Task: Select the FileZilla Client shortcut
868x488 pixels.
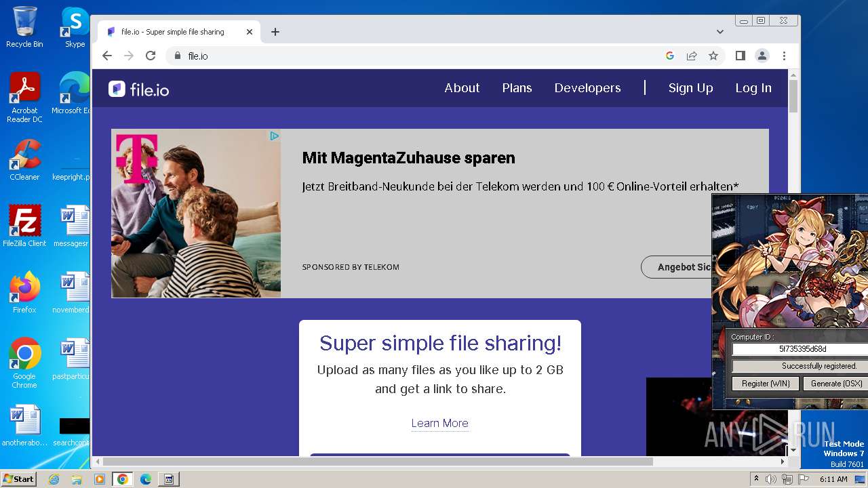Action: point(24,226)
